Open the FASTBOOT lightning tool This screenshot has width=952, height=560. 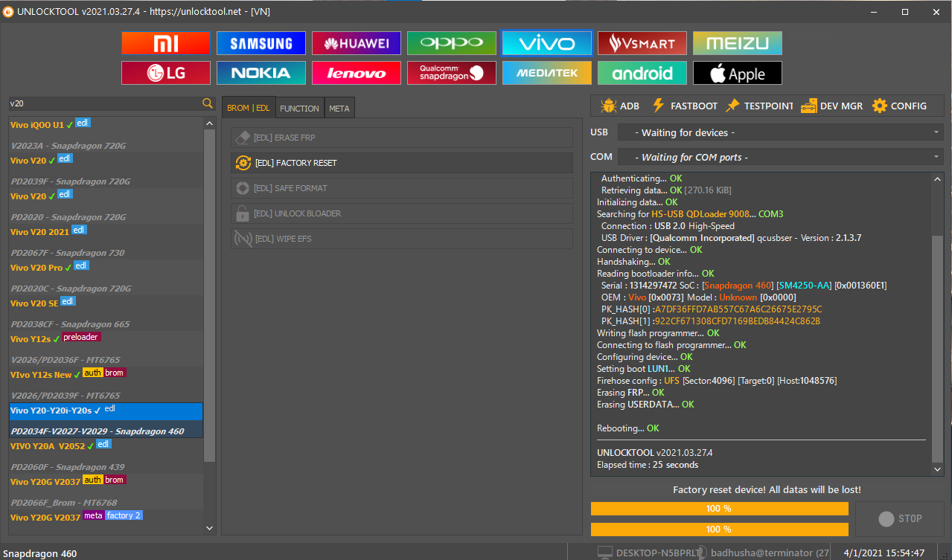pyautogui.click(x=684, y=106)
